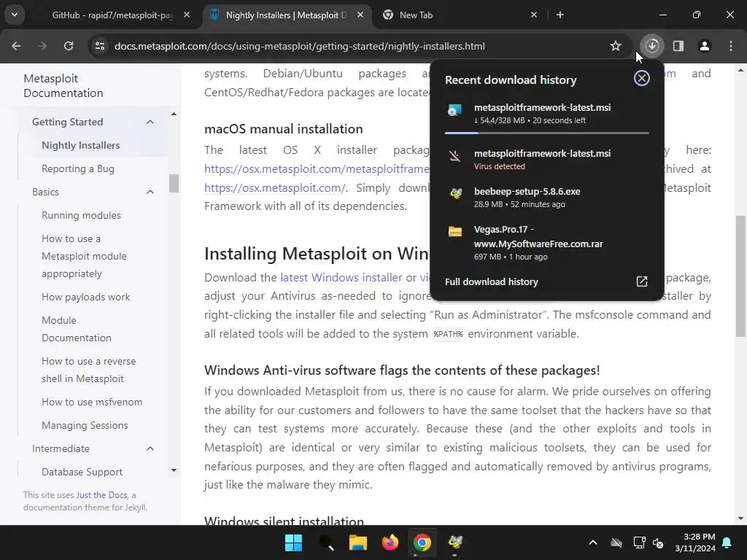Click the Vegas.Pro.17 rar folder icon
This screenshot has width=747, height=560.
tap(455, 232)
